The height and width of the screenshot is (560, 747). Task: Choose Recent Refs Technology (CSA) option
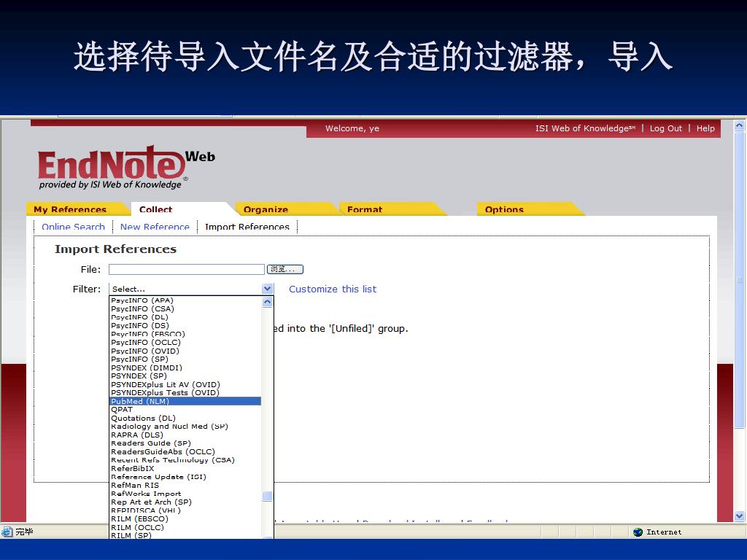185,460
